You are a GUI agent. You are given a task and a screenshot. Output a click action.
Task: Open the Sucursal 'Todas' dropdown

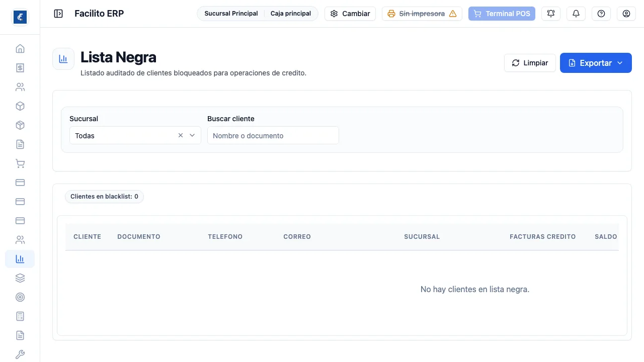pyautogui.click(x=135, y=135)
